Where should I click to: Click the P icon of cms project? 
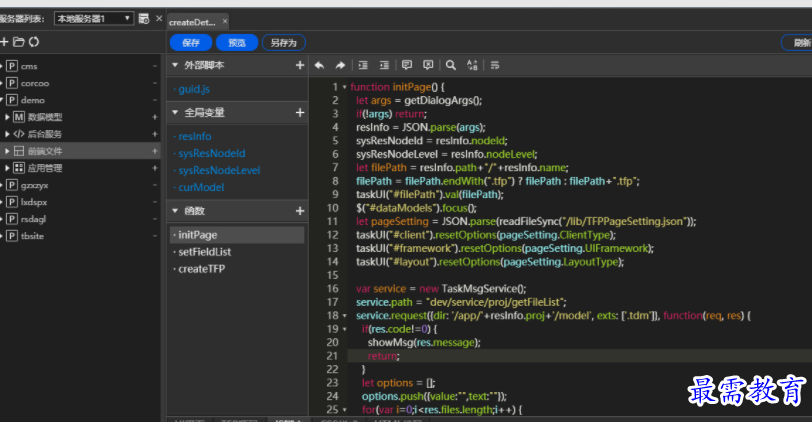[x=12, y=66]
